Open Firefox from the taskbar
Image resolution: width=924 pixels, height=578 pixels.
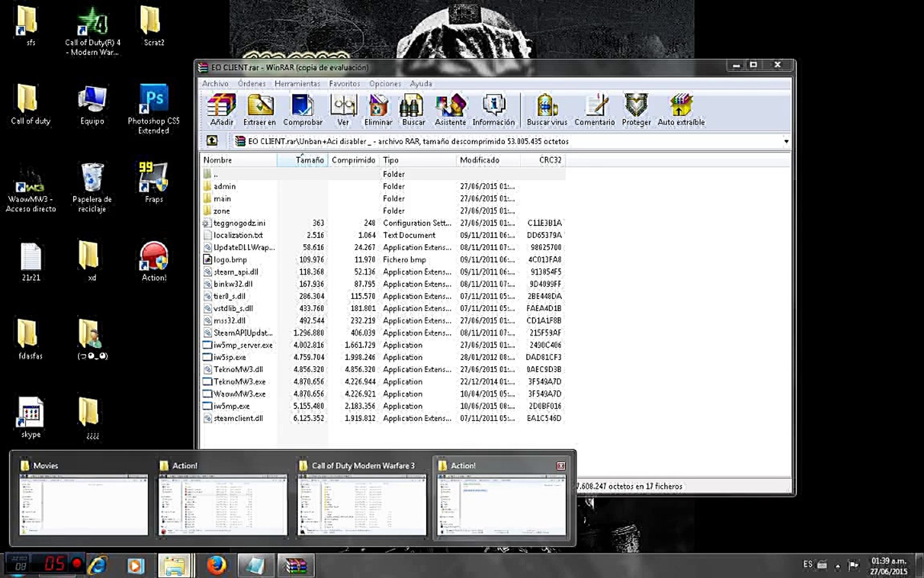coord(216,565)
